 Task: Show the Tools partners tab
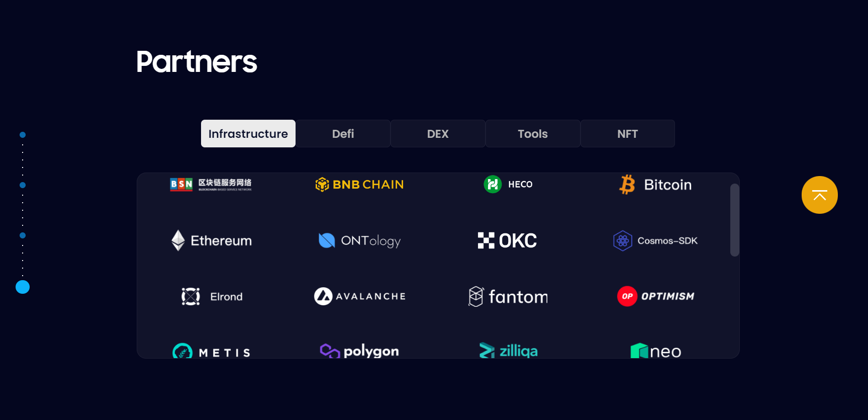point(533,134)
